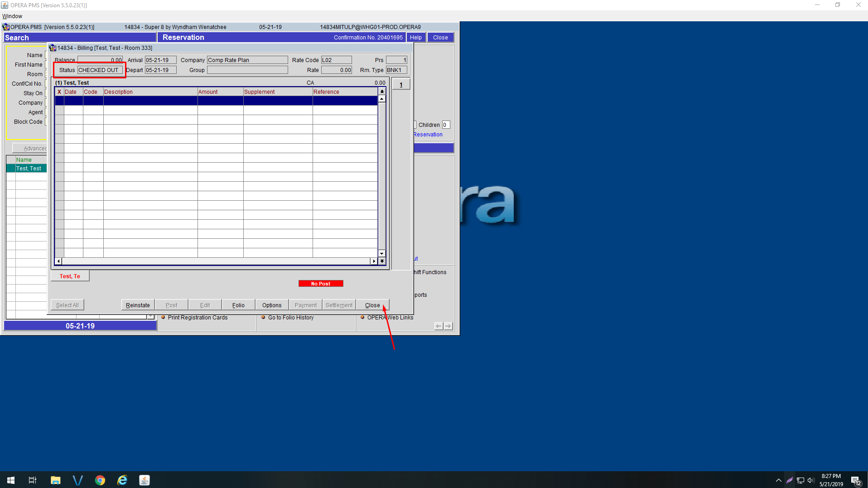
Task: Open the Java application in taskbar
Action: [145, 480]
